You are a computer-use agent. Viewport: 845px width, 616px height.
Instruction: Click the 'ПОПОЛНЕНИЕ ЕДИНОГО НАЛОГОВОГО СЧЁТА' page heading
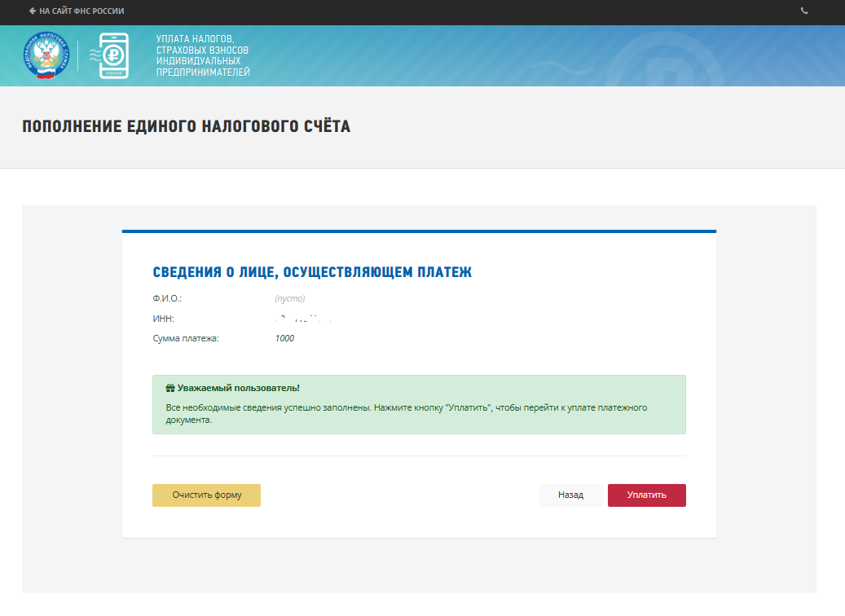coord(187,126)
